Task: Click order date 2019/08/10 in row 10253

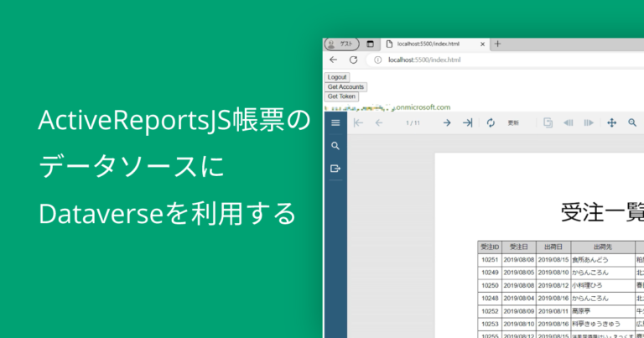Action: click(x=519, y=324)
